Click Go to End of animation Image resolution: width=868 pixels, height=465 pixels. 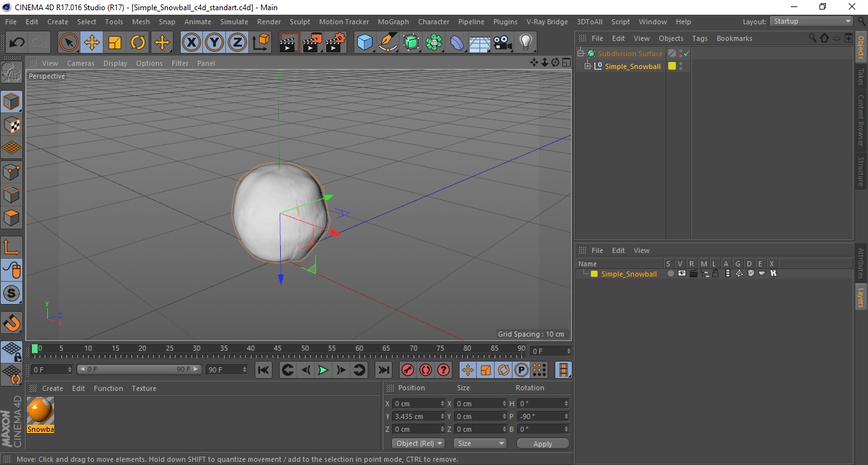pos(383,370)
